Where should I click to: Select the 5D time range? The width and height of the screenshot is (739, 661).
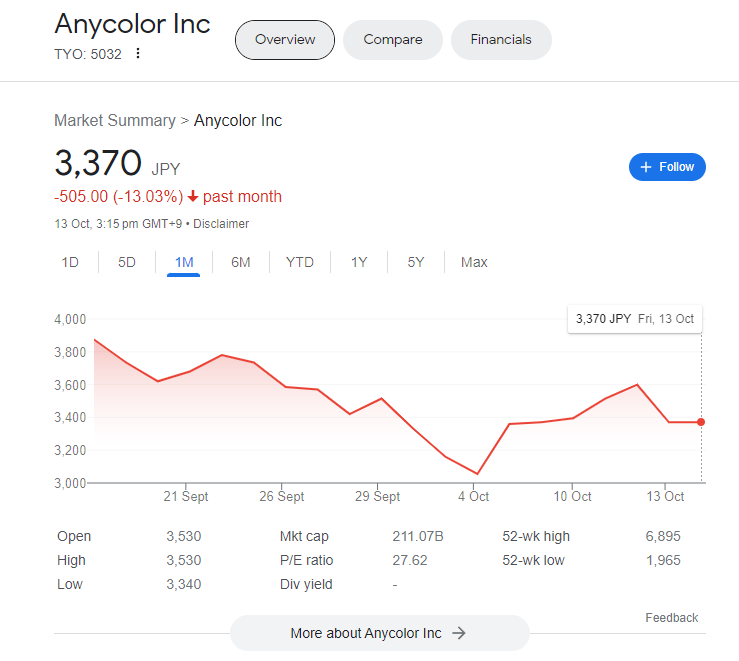click(127, 262)
